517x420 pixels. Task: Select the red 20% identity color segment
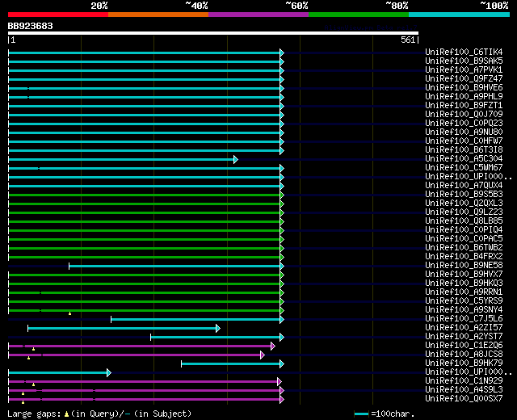tap(58, 15)
